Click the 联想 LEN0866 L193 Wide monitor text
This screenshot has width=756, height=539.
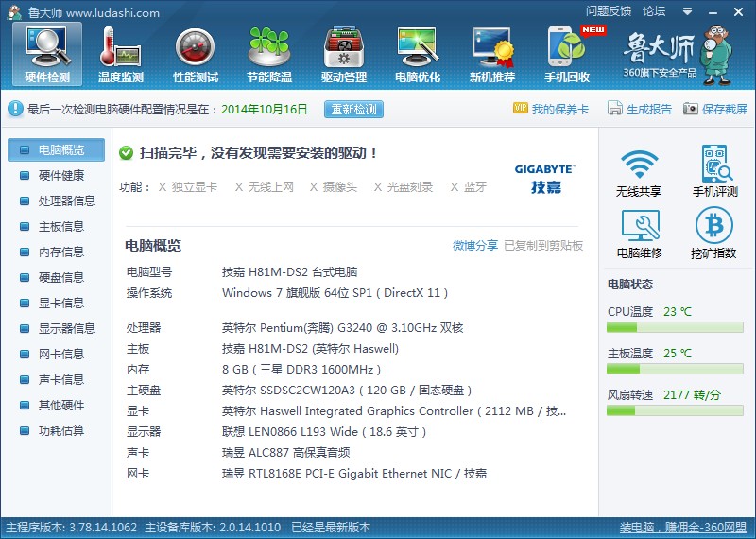[324, 432]
